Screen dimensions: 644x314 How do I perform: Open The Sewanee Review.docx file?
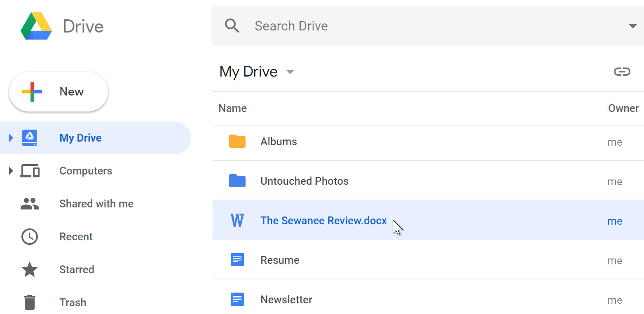323,220
